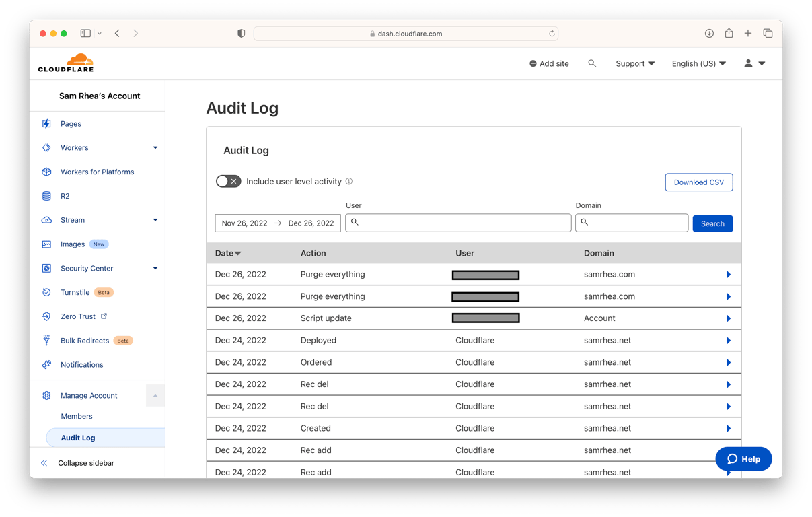The width and height of the screenshot is (812, 517).
Task: Select the Turnstile beta icon
Action: (x=46, y=292)
